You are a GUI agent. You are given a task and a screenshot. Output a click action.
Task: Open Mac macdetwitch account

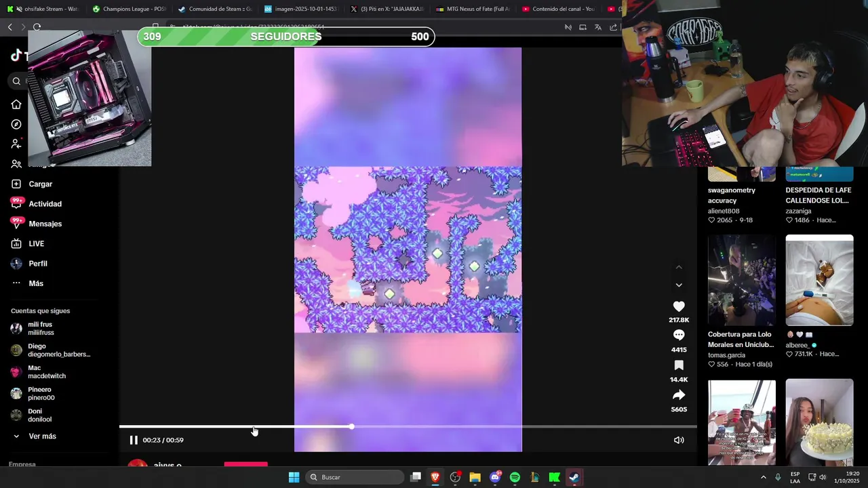(38, 372)
